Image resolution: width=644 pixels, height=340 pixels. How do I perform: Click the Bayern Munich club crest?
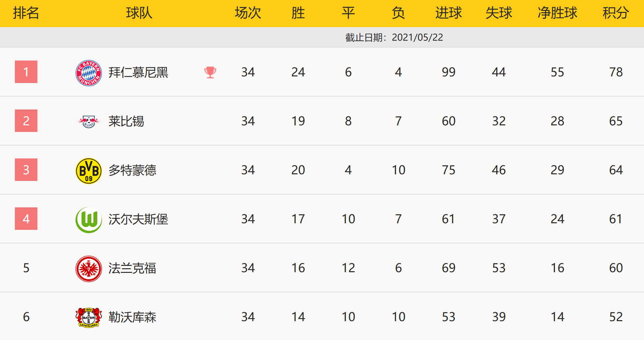(89, 73)
